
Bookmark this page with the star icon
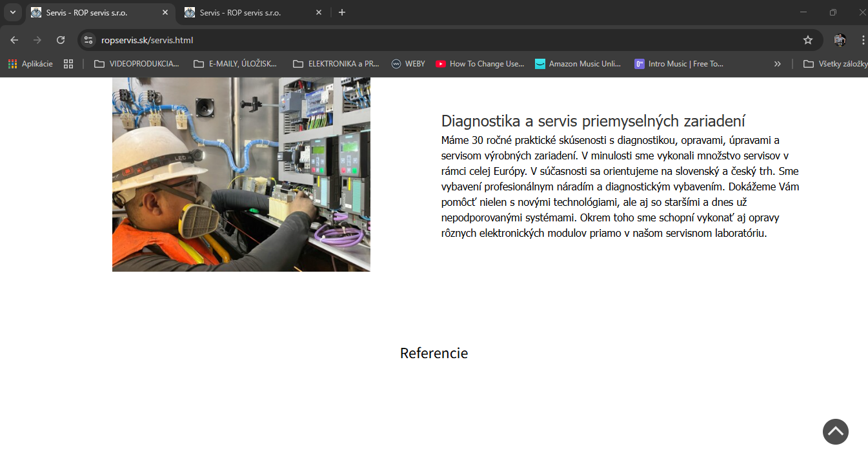click(x=807, y=40)
